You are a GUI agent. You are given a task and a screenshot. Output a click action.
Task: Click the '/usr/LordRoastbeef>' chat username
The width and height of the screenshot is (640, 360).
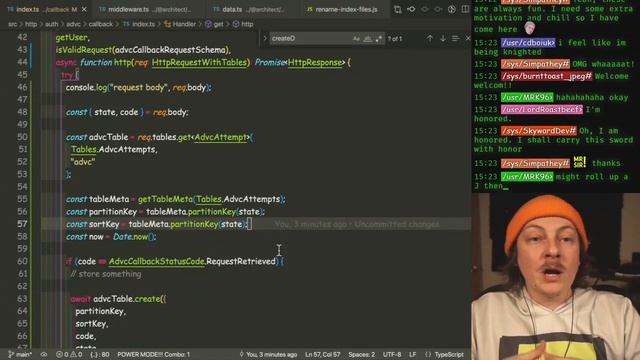tap(542, 109)
